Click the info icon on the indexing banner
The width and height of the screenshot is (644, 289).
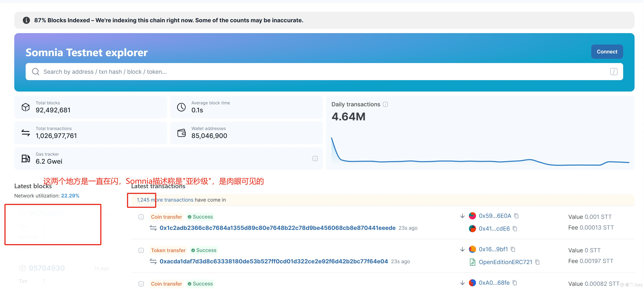tap(26, 20)
